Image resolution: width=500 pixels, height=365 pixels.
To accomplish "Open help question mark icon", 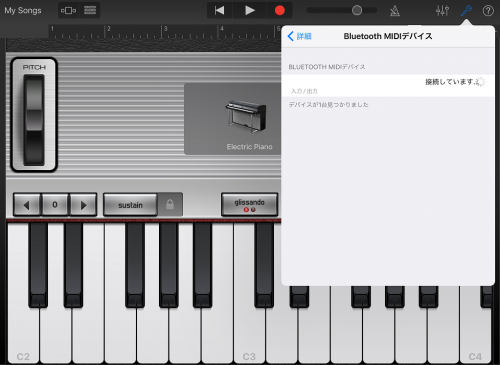I will 488,11.
